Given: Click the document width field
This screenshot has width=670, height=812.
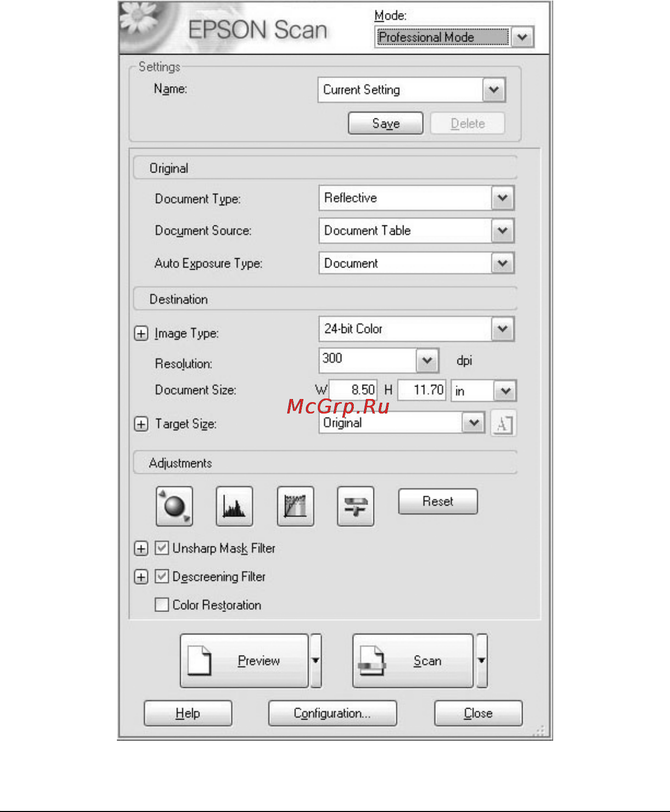Looking at the screenshot, I should click(x=353, y=390).
